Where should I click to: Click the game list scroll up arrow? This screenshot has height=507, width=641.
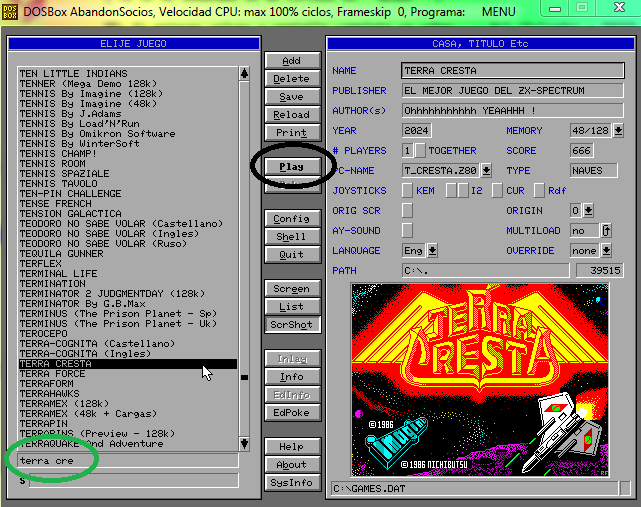coord(244,74)
